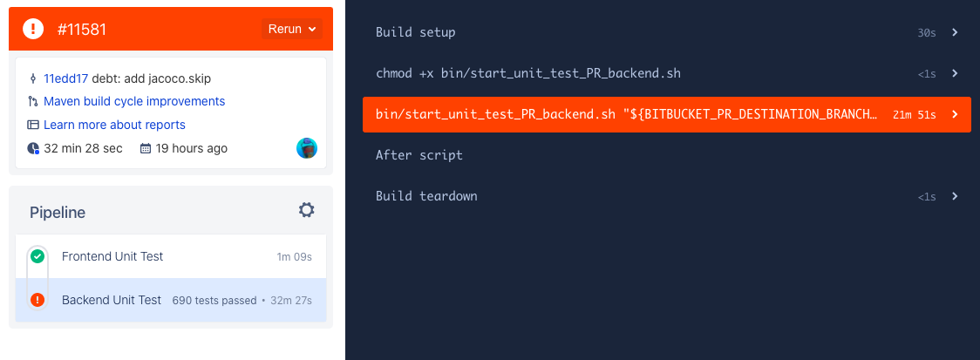Viewport: 980px width, 360px height.
Task: Select the Frontend Unit Test step
Action: (x=171, y=256)
